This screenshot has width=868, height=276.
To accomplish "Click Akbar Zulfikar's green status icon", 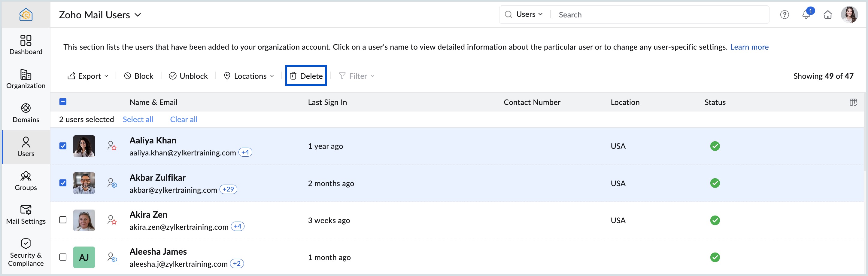I will 715,183.
